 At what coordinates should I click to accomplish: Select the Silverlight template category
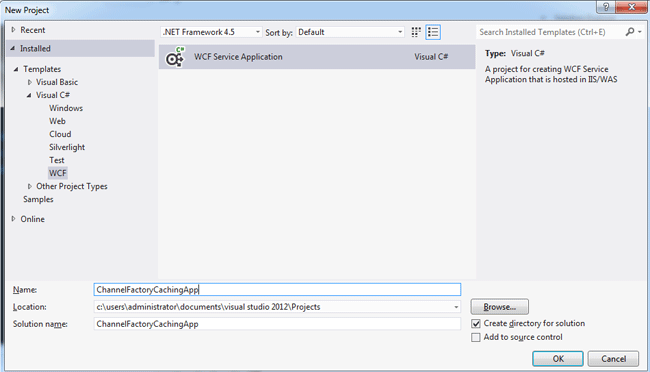[x=67, y=147]
